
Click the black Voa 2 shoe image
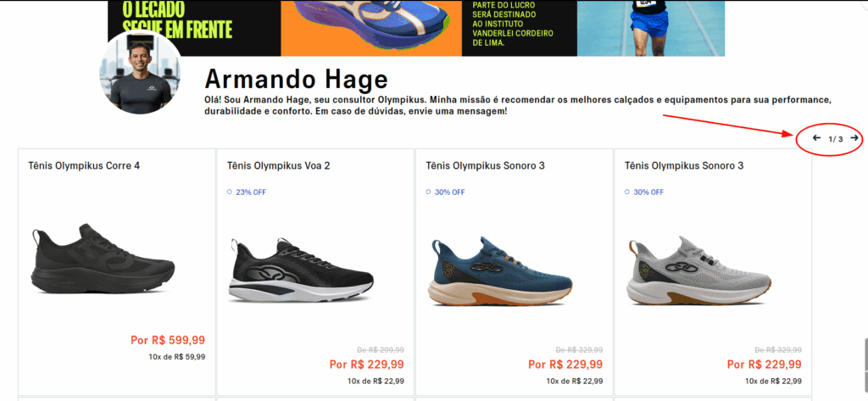(301, 270)
